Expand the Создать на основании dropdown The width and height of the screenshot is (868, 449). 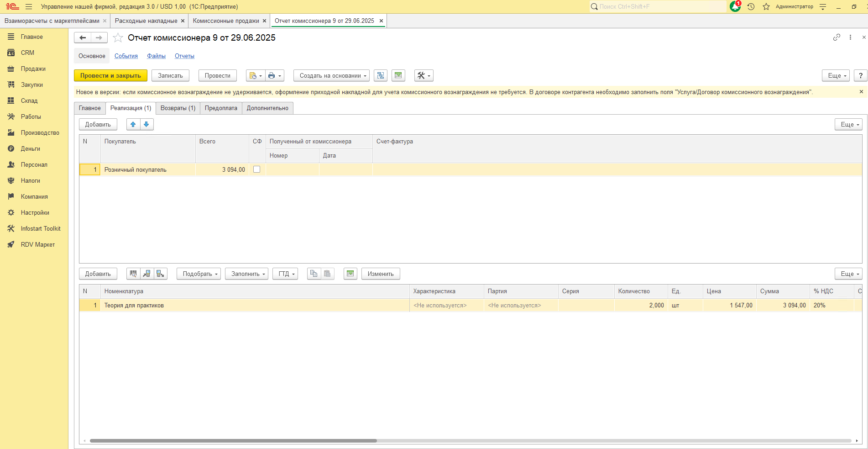331,76
